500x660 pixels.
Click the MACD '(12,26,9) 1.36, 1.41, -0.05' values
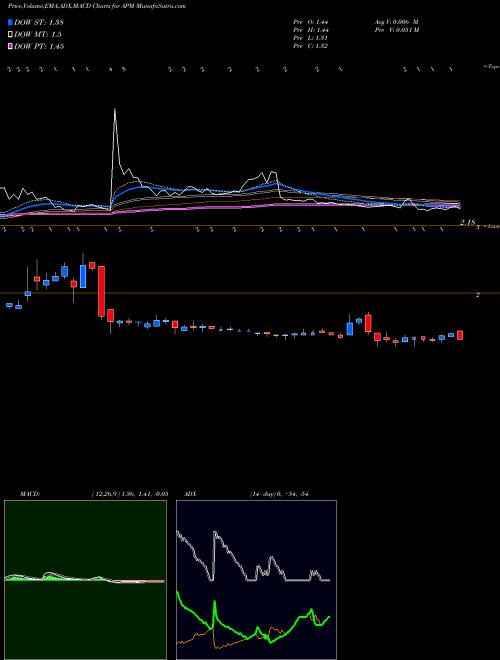click(130, 494)
